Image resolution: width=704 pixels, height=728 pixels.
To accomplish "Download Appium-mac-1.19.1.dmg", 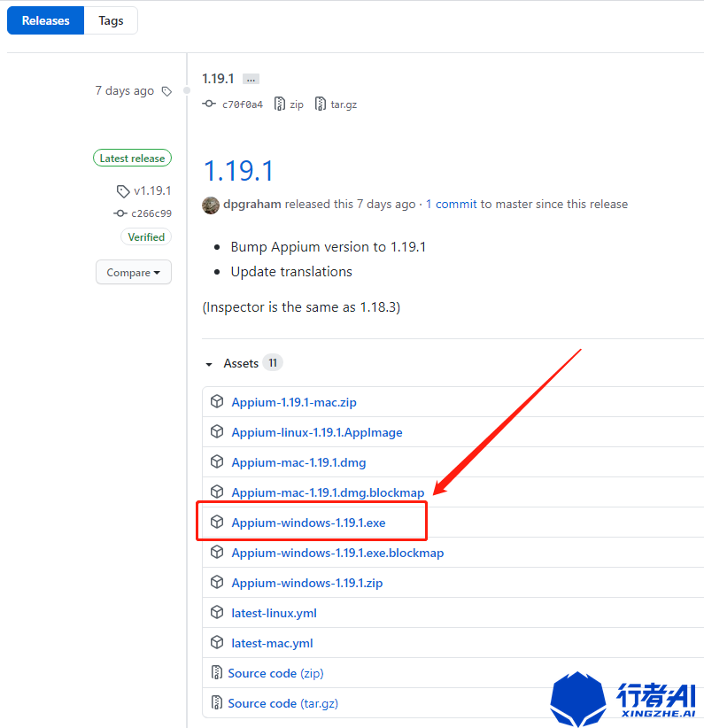I will pyautogui.click(x=298, y=462).
